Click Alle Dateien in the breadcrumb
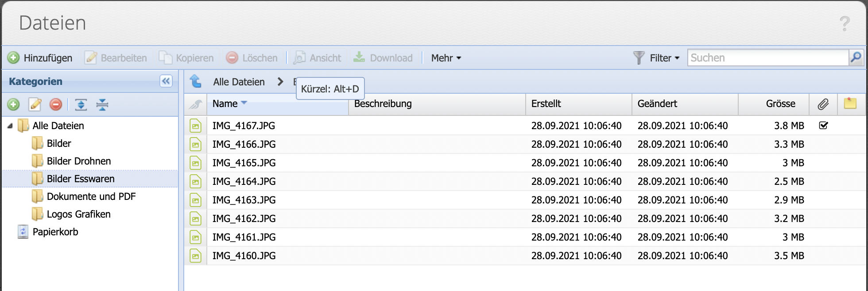Screen dimensions: 868x291 point(239,82)
